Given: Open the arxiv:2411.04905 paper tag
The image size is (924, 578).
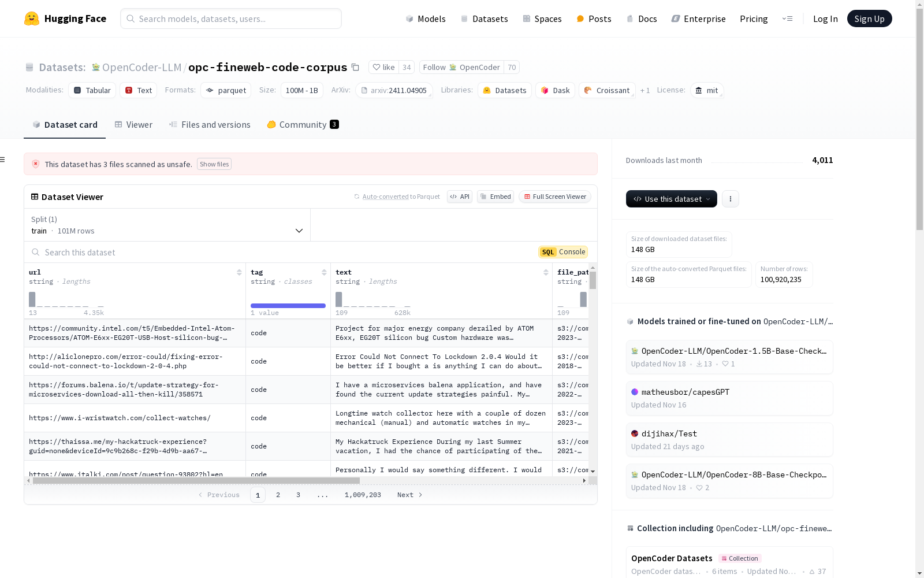Looking at the screenshot, I should [x=394, y=90].
